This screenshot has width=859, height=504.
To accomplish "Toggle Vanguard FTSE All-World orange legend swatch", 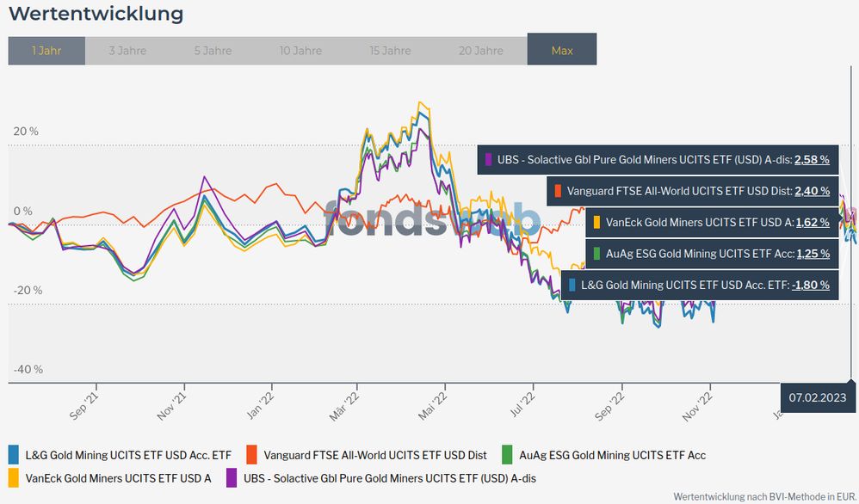I will 252,455.
